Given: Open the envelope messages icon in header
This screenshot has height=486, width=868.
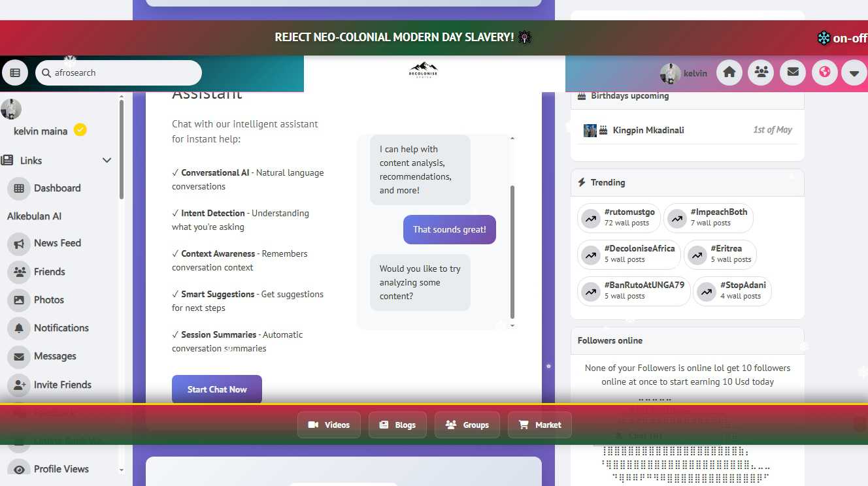Looking at the screenshot, I should (x=793, y=73).
